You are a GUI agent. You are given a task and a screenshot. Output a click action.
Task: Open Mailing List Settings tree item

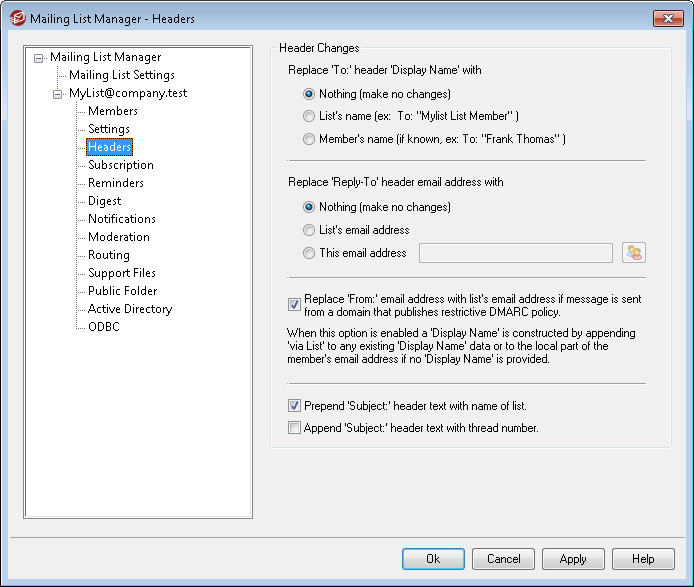[122, 75]
